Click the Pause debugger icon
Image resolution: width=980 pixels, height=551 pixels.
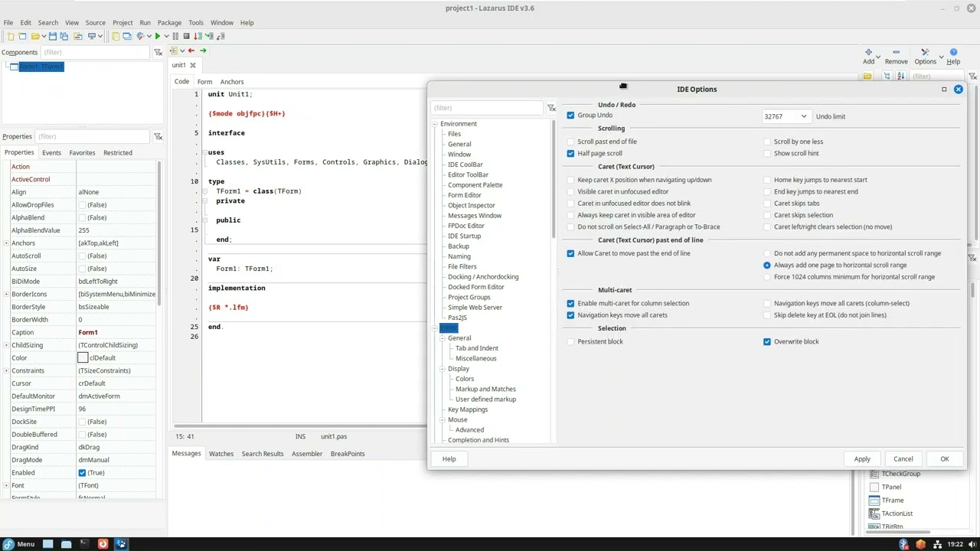[175, 36]
